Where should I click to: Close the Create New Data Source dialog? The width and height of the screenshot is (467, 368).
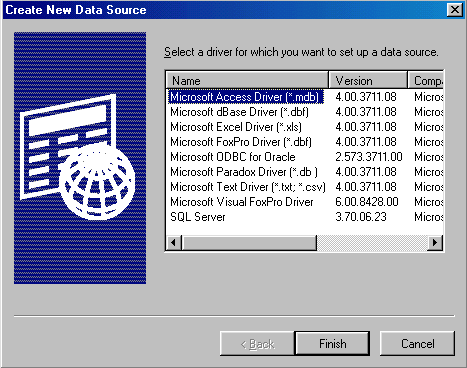[455, 10]
